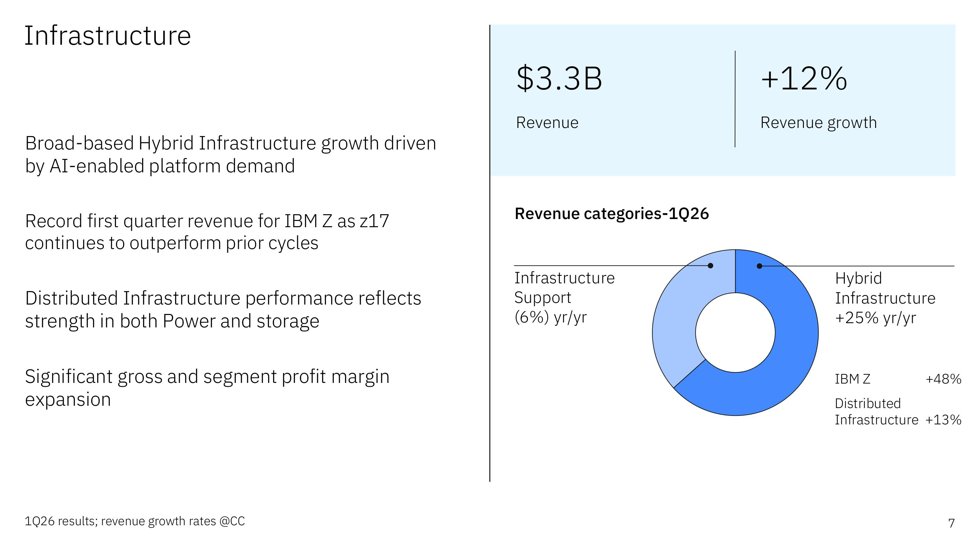Click the Distributed Infrastructure +13% value
980x551 pixels.
(x=943, y=420)
